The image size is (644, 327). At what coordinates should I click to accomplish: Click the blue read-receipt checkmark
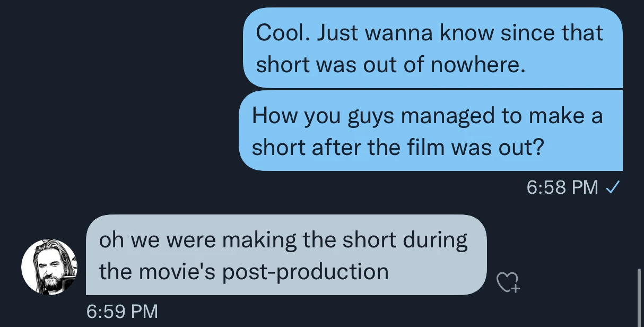(613, 187)
